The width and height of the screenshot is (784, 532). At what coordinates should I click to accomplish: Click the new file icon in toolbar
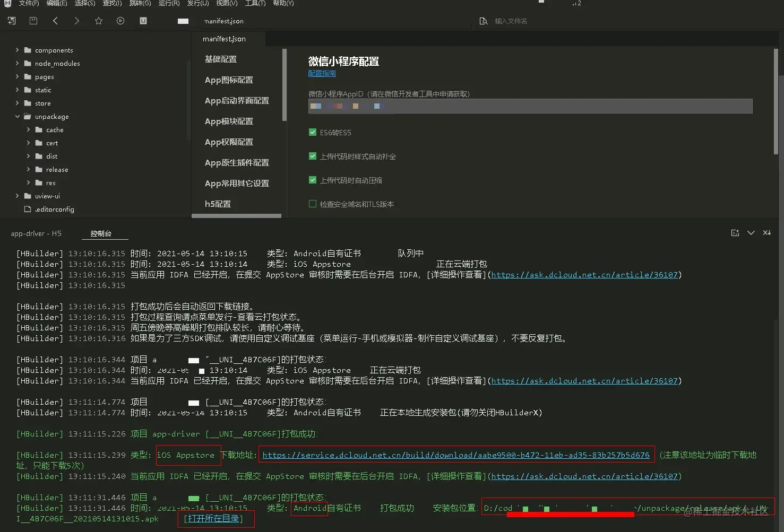coord(11,21)
